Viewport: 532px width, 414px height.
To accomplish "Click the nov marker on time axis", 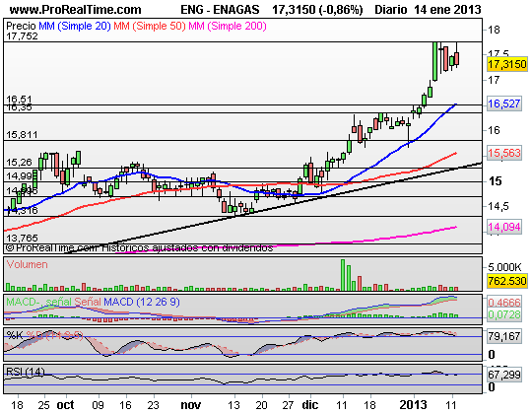I will [x=191, y=405].
